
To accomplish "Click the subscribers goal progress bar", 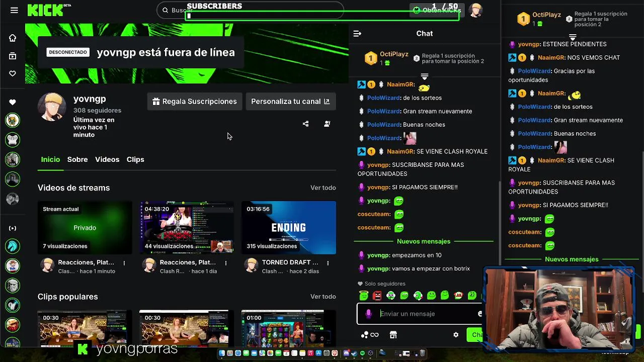I will click(x=323, y=16).
